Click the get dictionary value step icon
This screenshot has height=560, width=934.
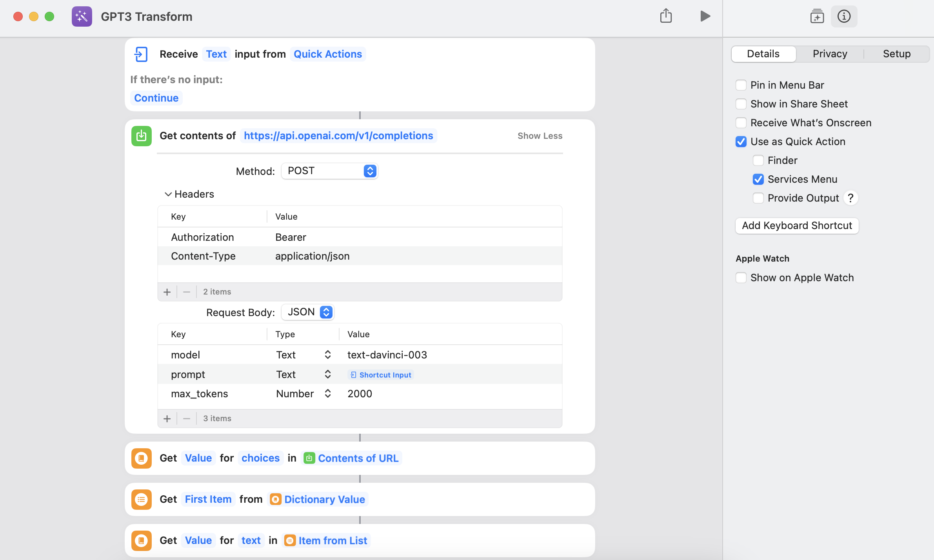pos(140,458)
